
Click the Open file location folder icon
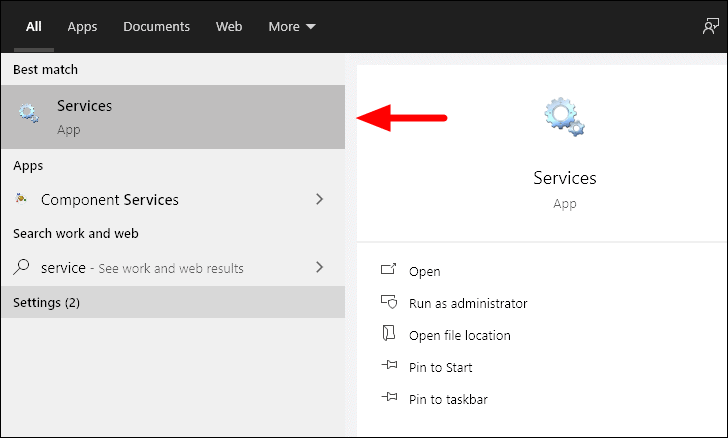click(389, 333)
